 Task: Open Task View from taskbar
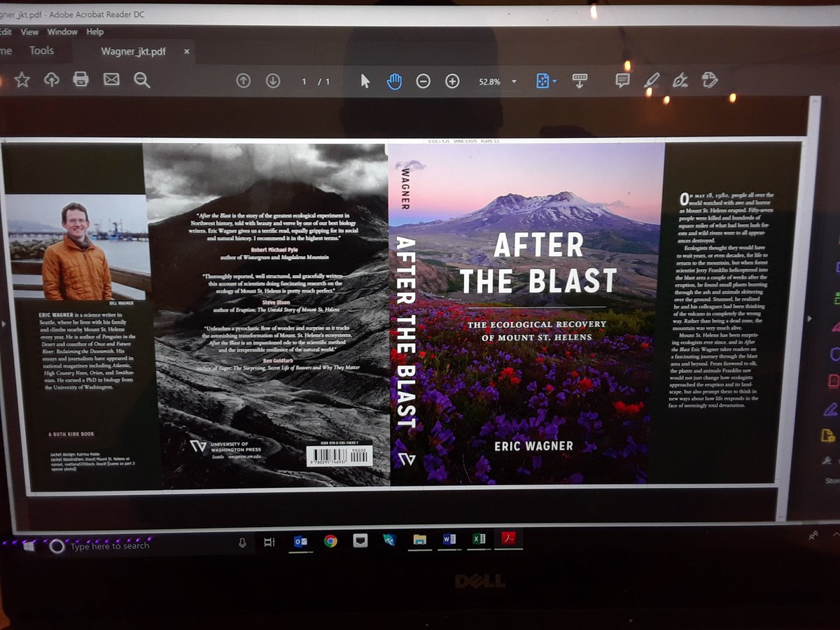[x=269, y=542]
